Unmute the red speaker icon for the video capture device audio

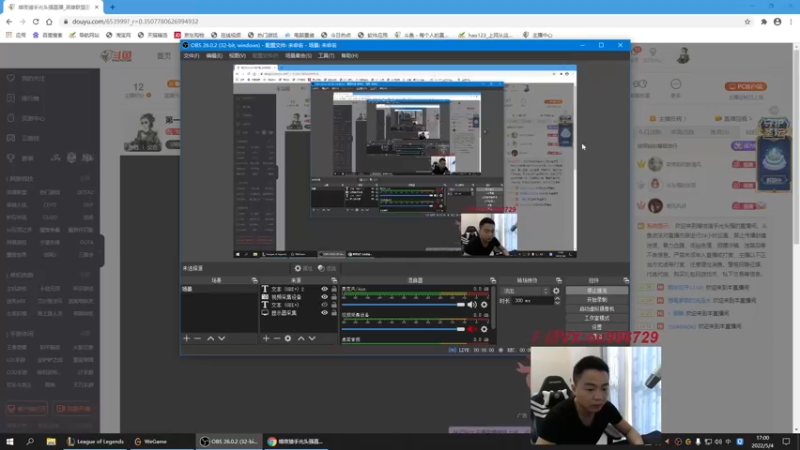coord(471,329)
